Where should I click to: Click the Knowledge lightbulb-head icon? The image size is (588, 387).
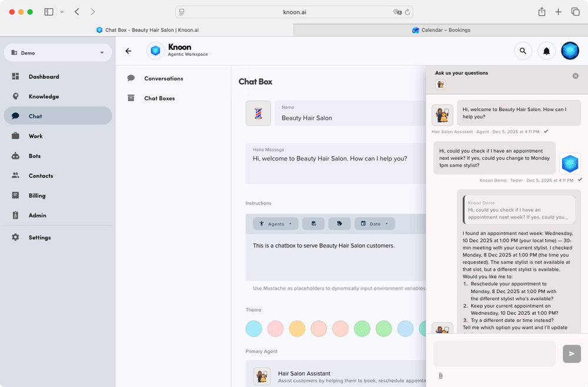coord(15,96)
